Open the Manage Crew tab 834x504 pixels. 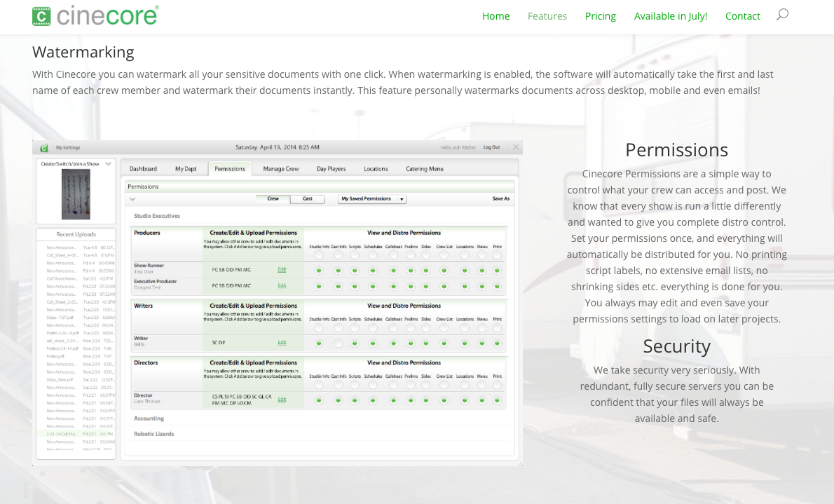pyautogui.click(x=281, y=169)
